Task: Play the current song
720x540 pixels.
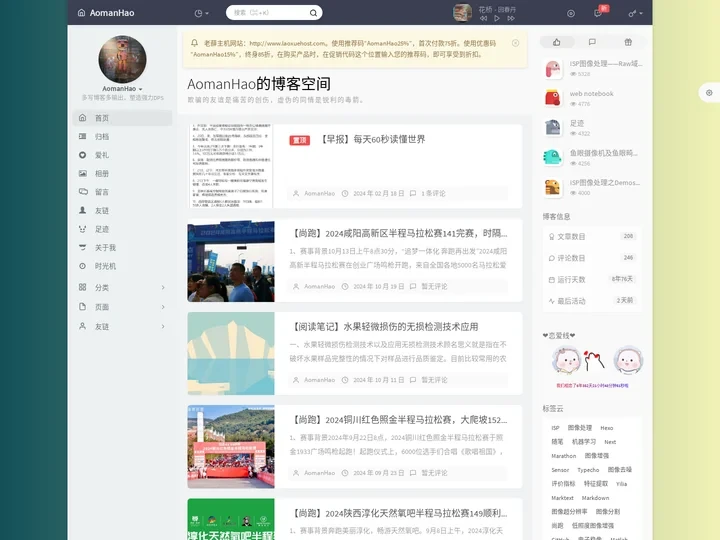Action: [497, 18]
